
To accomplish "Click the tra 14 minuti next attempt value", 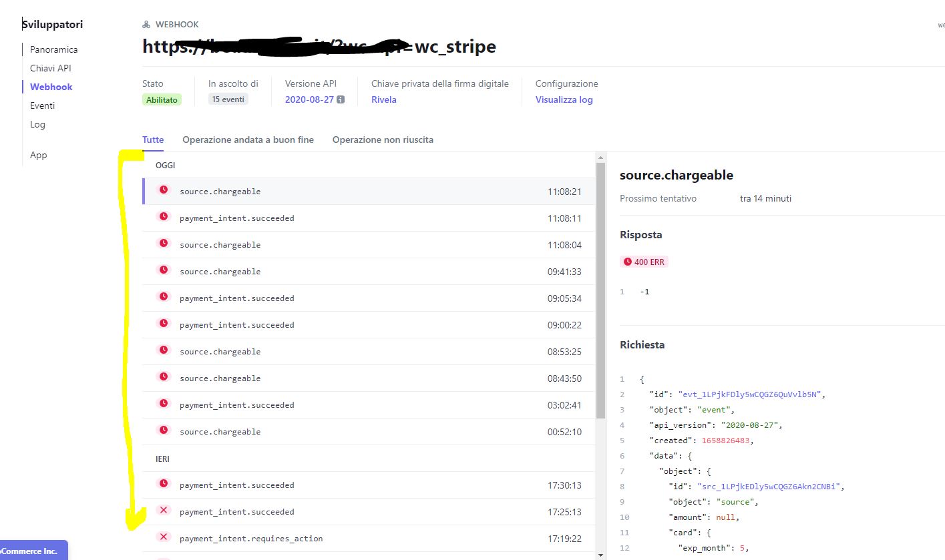I will point(765,198).
